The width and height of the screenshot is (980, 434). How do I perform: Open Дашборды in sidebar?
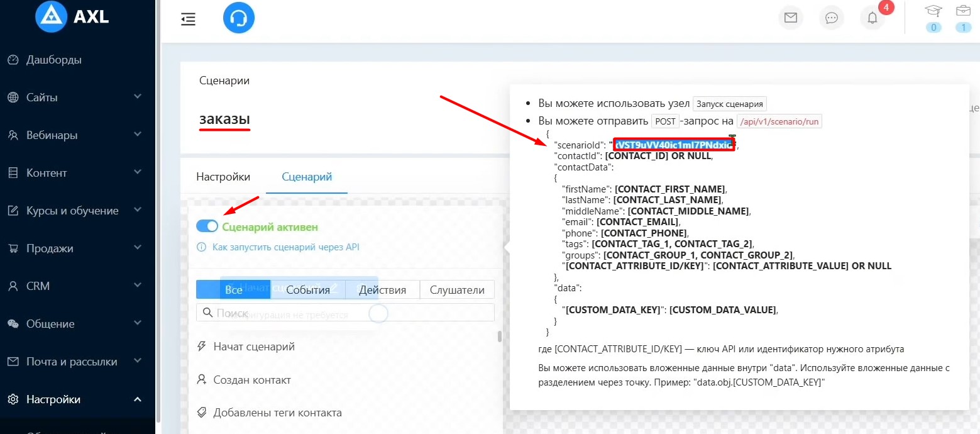coord(54,60)
